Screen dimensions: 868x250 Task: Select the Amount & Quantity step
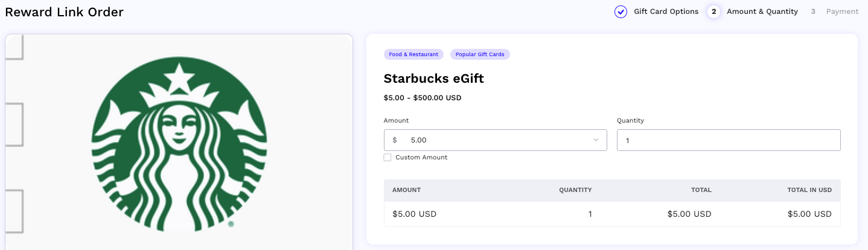click(x=762, y=11)
